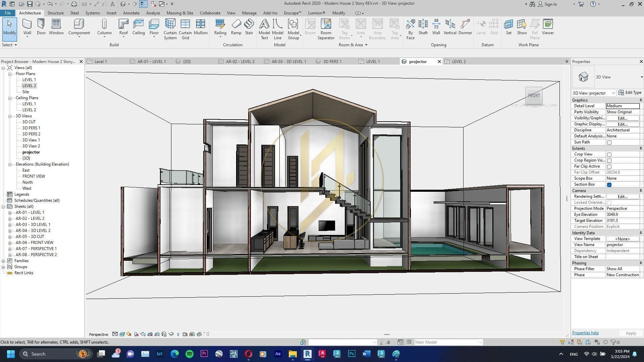Select the Curtain System tool

(170, 29)
